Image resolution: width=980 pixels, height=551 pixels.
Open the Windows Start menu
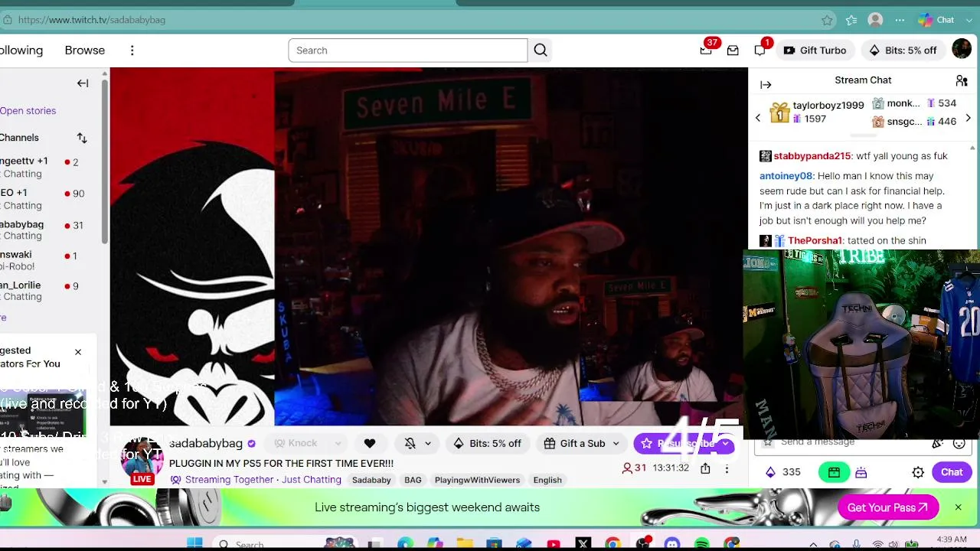(194, 544)
